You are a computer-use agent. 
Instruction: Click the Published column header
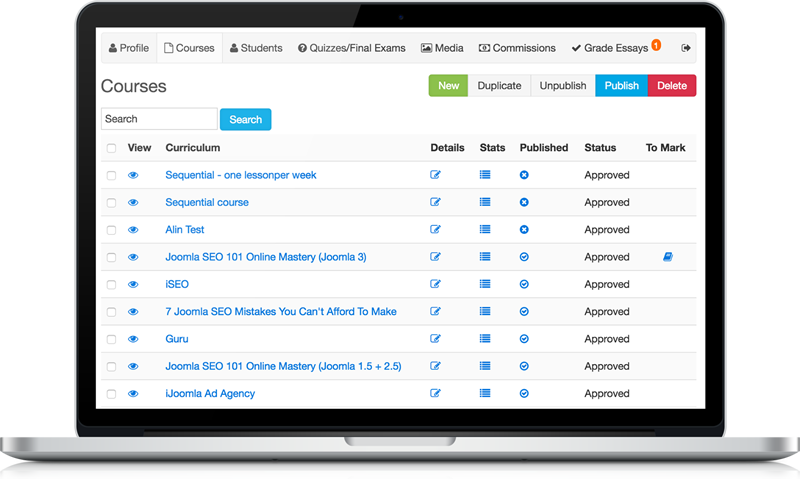tap(544, 148)
